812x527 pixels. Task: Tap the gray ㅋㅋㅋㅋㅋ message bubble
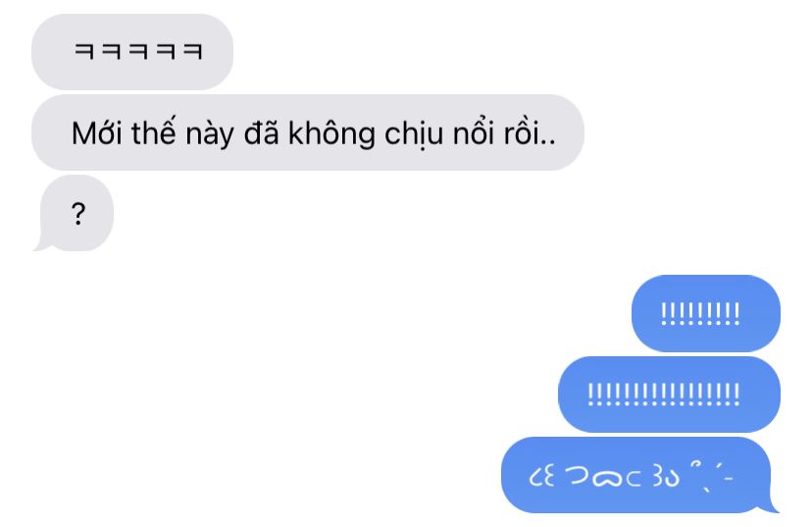pos(132,52)
